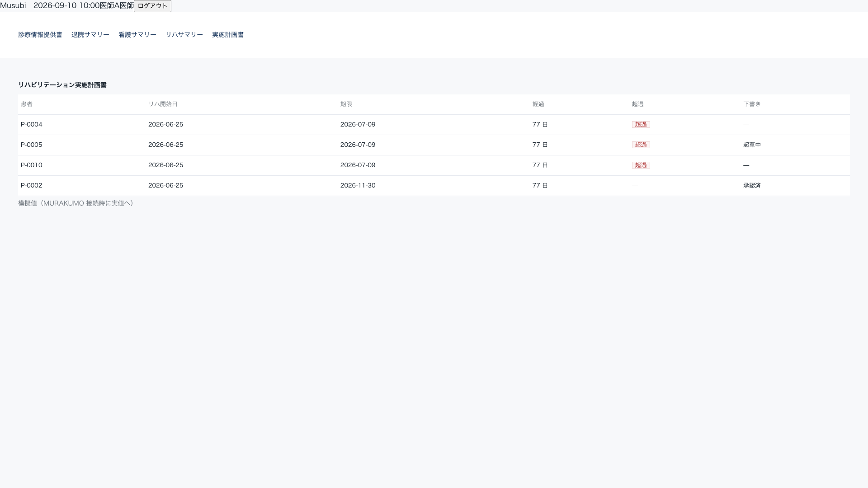Select patient P-0010 row

click(434, 165)
